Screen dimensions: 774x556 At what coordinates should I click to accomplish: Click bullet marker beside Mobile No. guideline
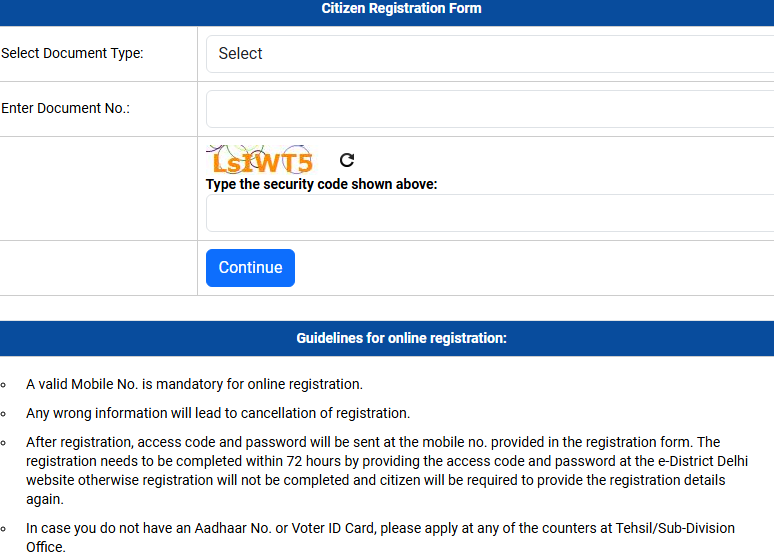(x=3, y=385)
